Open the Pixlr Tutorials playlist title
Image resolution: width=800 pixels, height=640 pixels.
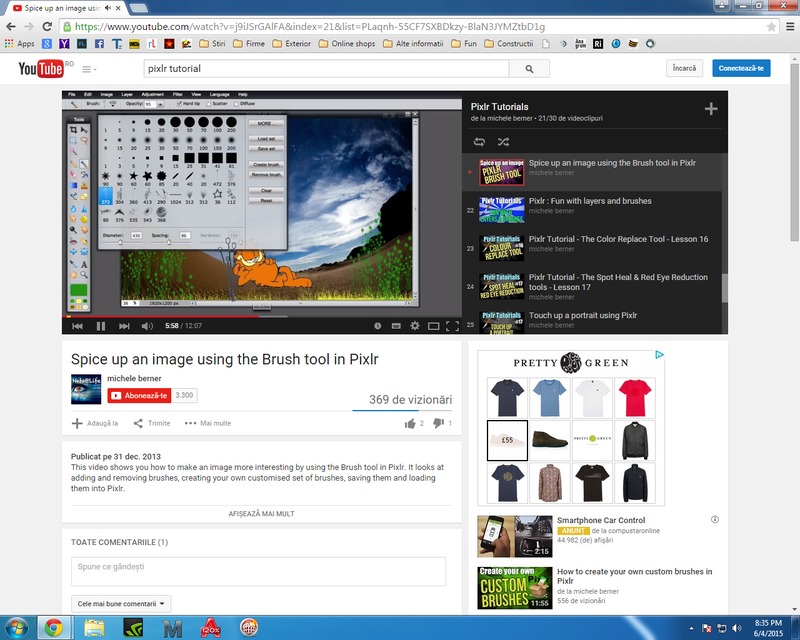point(499,107)
